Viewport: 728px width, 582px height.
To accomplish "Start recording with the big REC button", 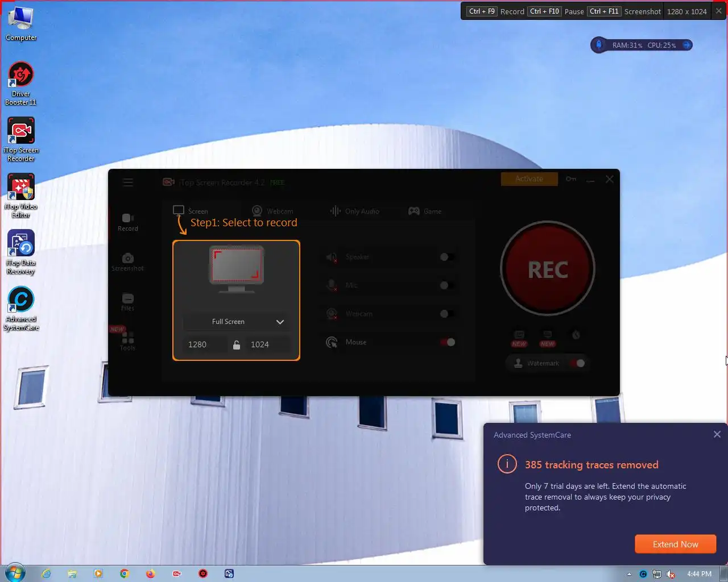I will coord(548,268).
